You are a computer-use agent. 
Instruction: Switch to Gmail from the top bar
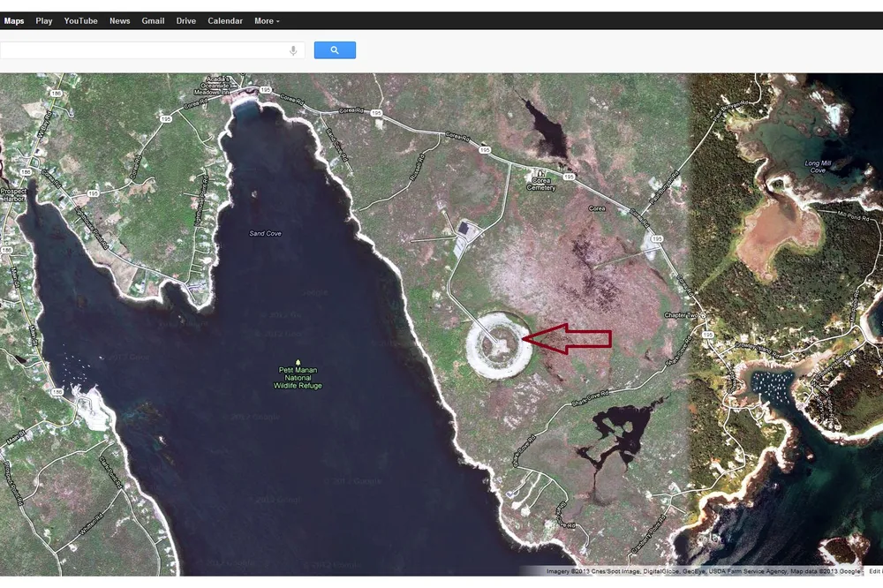tap(153, 20)
